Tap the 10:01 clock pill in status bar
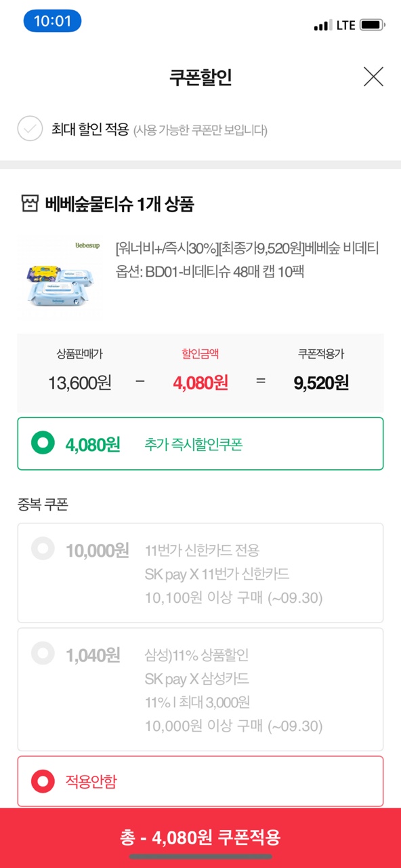 [x=52, y=21]
